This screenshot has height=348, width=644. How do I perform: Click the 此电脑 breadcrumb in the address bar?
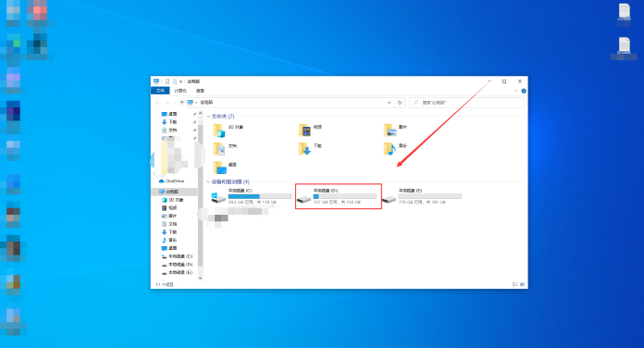[x=206, y=103]
